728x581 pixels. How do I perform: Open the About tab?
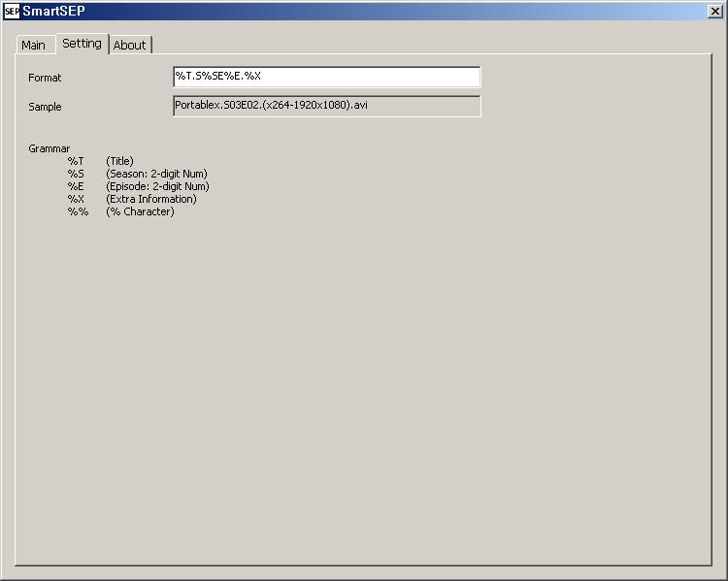130,45
